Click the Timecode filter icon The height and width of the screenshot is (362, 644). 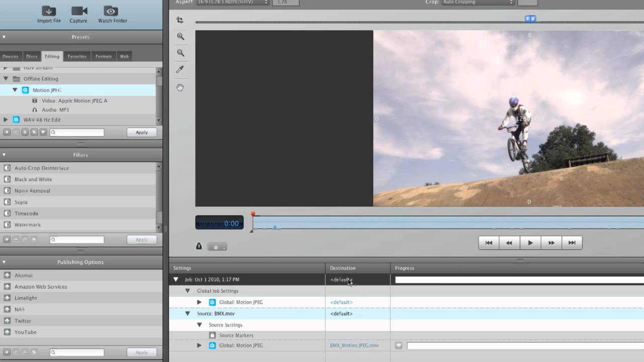point(7,214)
